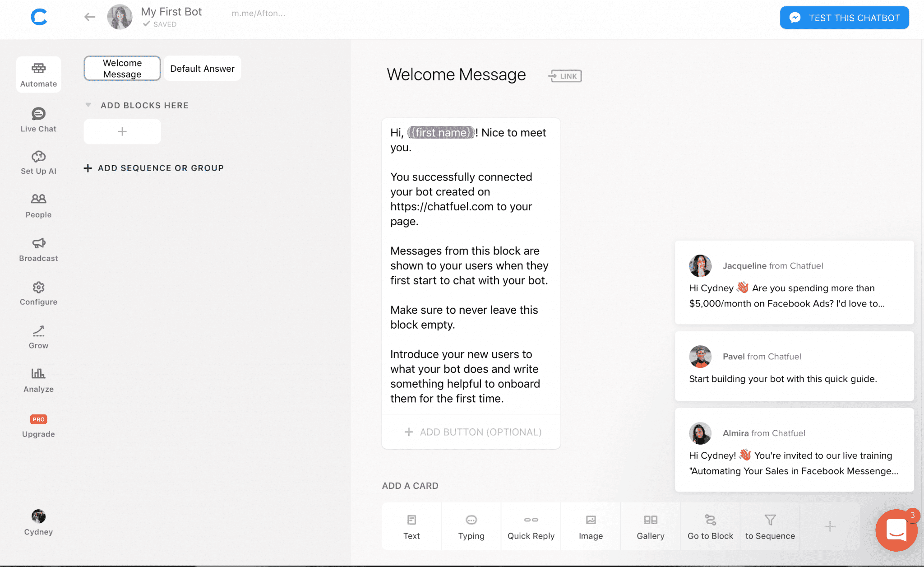Click the My First Bot name
Viewport: 924px width, 567px height.
tap(171, 12)
